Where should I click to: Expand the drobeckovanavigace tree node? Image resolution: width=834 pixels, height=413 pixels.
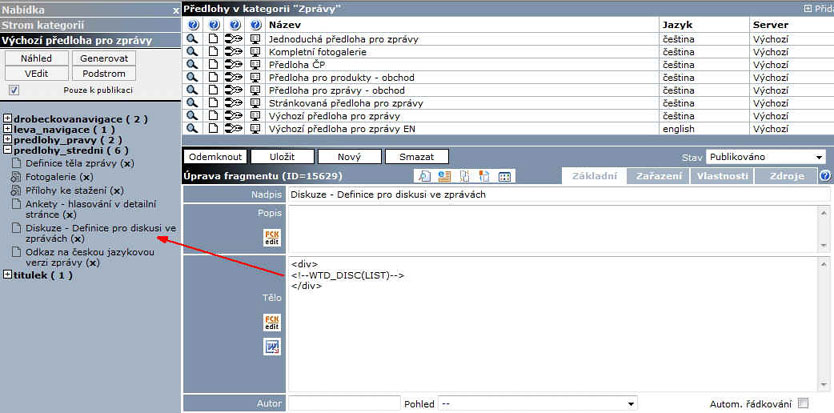(7, 119)
